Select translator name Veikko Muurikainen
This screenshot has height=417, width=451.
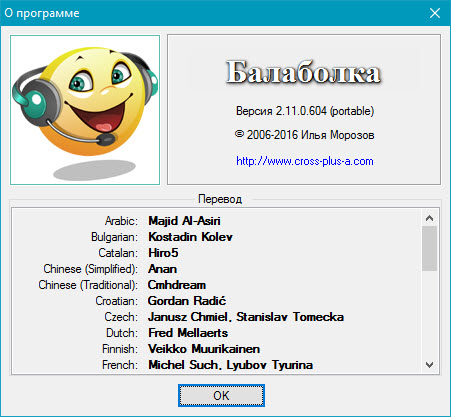[x=204, y=349]
